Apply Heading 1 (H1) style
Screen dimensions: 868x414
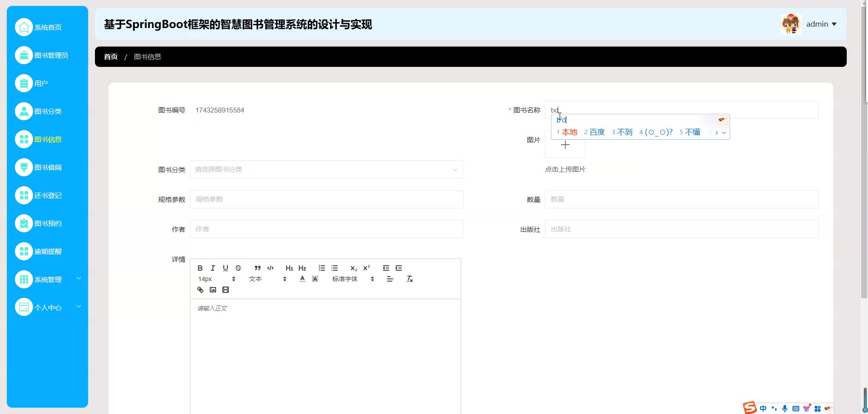pyautogui.click(x=289, y=268)
